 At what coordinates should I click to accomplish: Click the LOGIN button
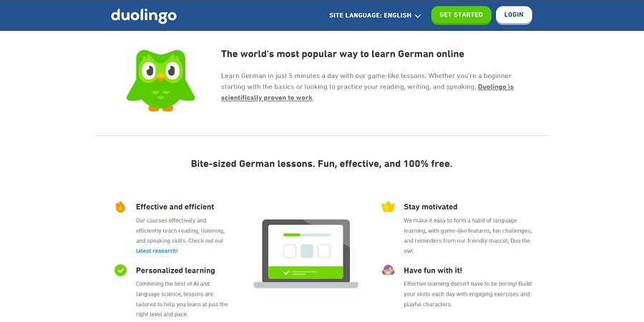(514, 15)
